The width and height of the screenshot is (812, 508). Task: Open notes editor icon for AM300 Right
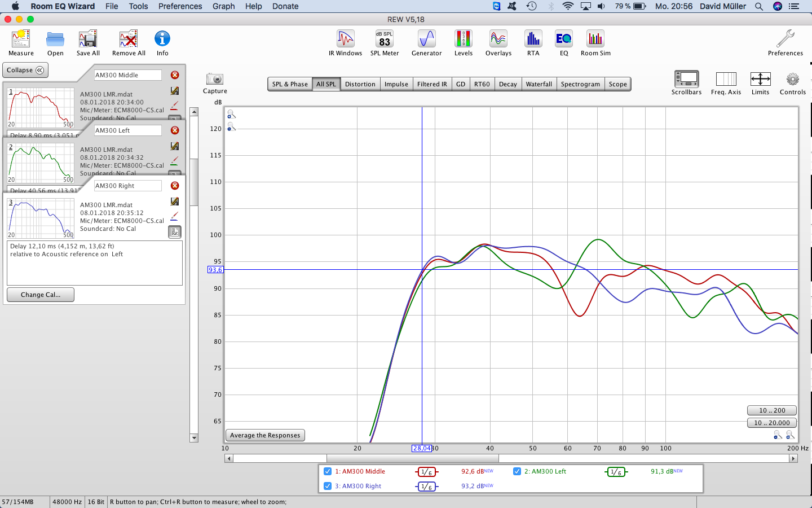coord(175,202)
